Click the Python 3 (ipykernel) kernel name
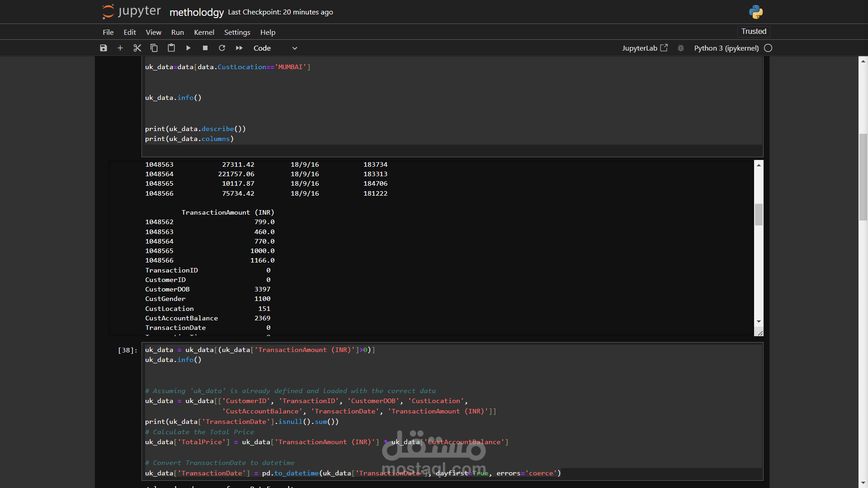Image resolution: width=868 pixels, height=488 pixels. pos(726,48)
